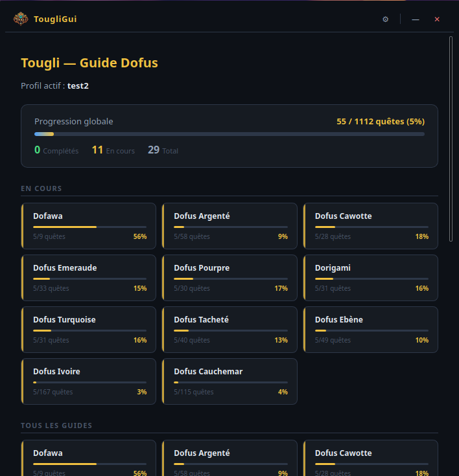The height and width of the screenshot is (476, 459).
Task: Open Dofus Cawotte under Tous les guides
Action: (371, 458)
